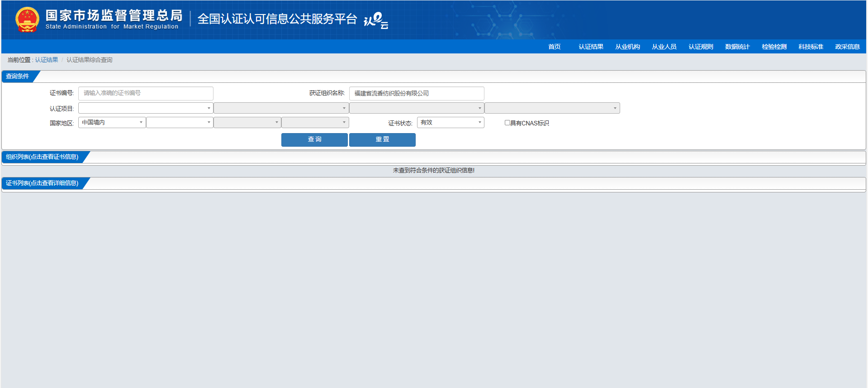Click the 认e云 logo icon
This screenshot has width=868, height=388.
[x=376, y=20]
